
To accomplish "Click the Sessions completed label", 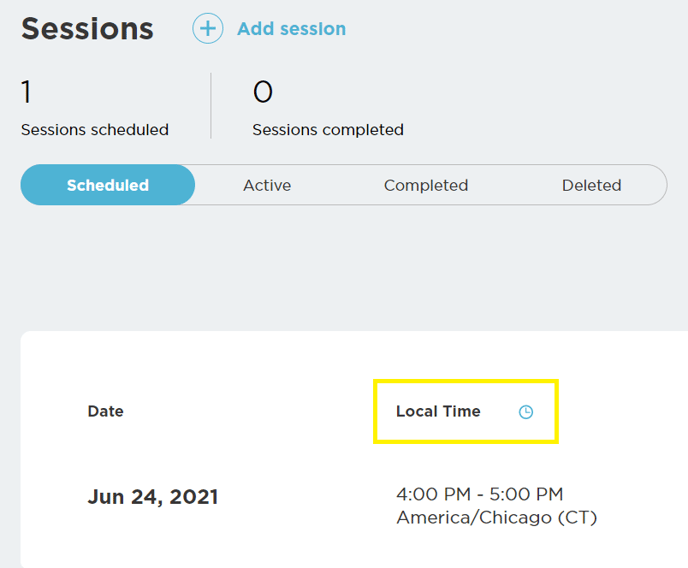I will (328, 130).
